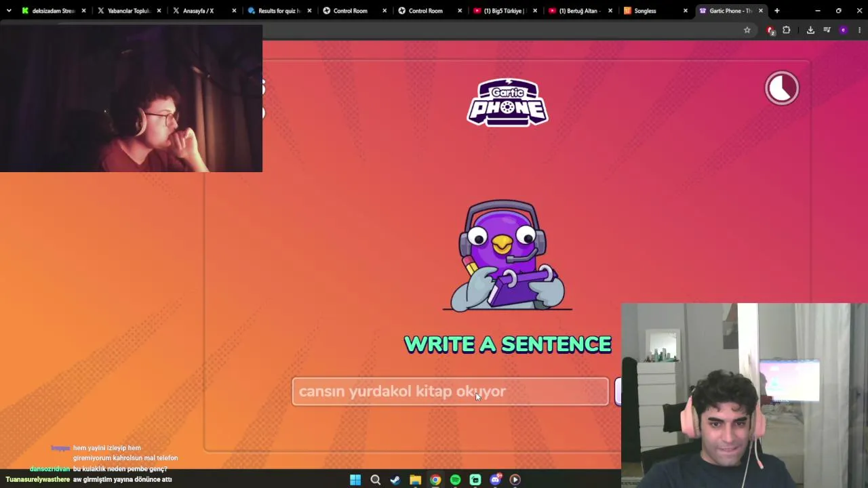This screenshot has width=868, height=488.
Task: Open Spotify from the taskbar
Action: 455,480
